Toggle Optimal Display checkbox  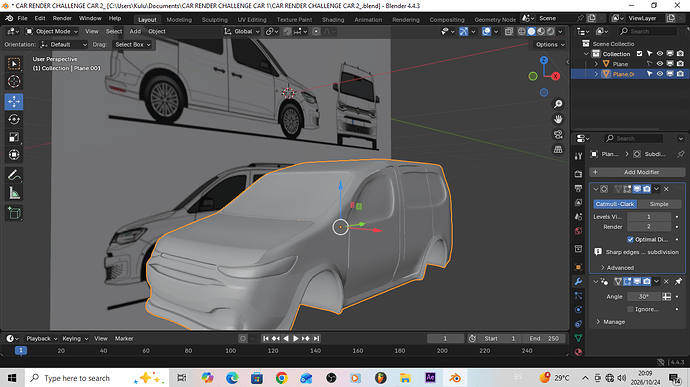click(630, 240)
